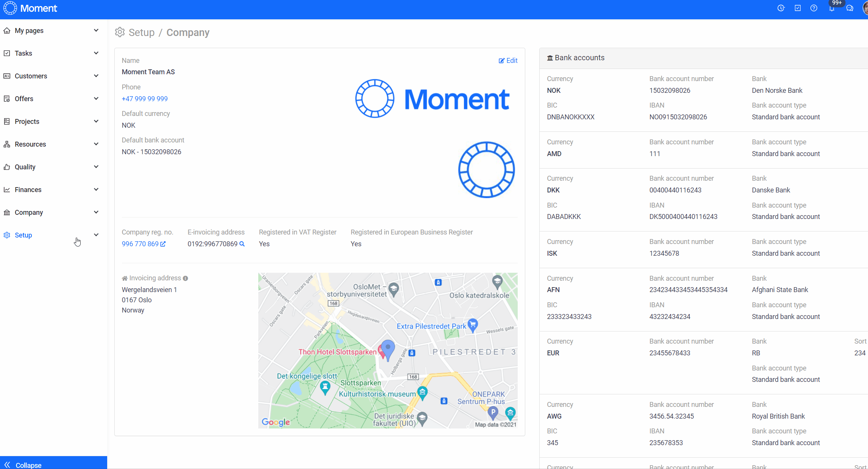Image resolution: width=868 pixels, height=469 pixels.
Task: Click Danske Bank name
Action: (x=771, y=190)
